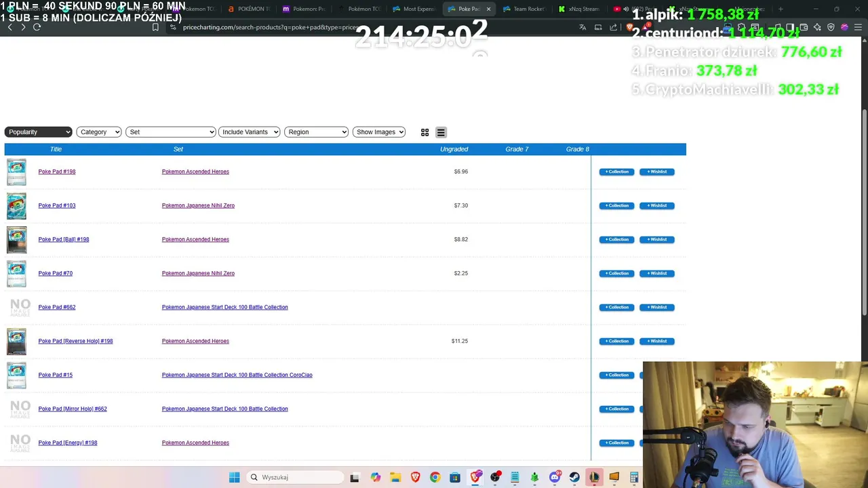Add Poke Pad [Ball] #198 to Wishlist
The height and width of the screenshot is (488, 868).
pyautogui.click(x=656, y=239)
